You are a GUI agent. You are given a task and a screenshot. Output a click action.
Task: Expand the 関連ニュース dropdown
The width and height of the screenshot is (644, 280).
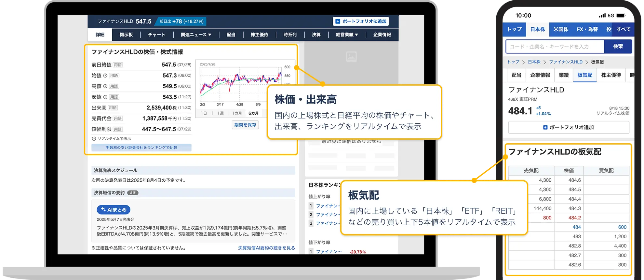196,35
